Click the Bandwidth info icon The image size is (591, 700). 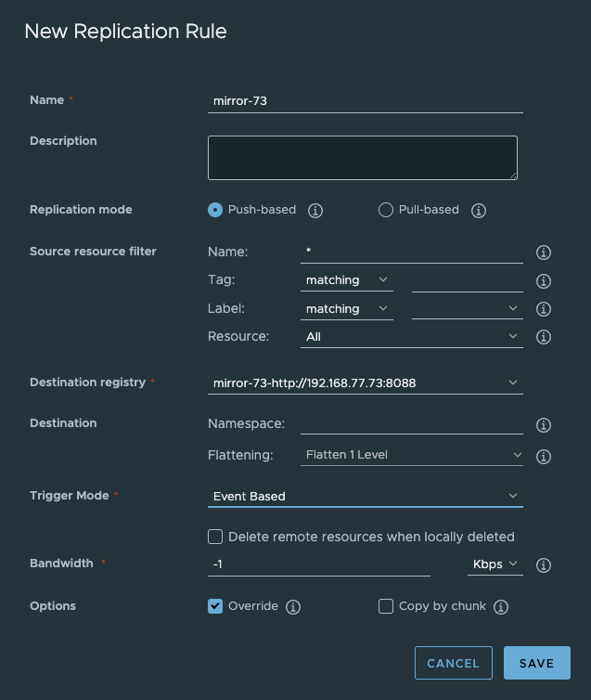pyautogui.click(x=544, y=564)
